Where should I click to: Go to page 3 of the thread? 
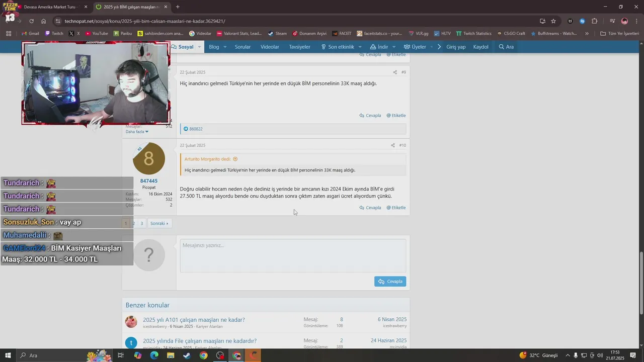click(x=142, y=223)
